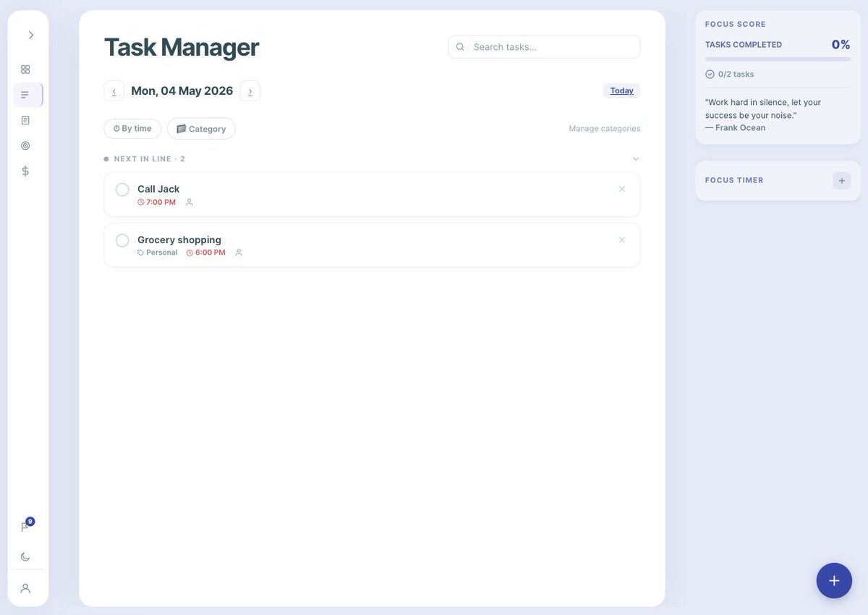Click the Personal tag on Grocery shopping
Viewport: 868px width, 615px height.
pos(158,253)
